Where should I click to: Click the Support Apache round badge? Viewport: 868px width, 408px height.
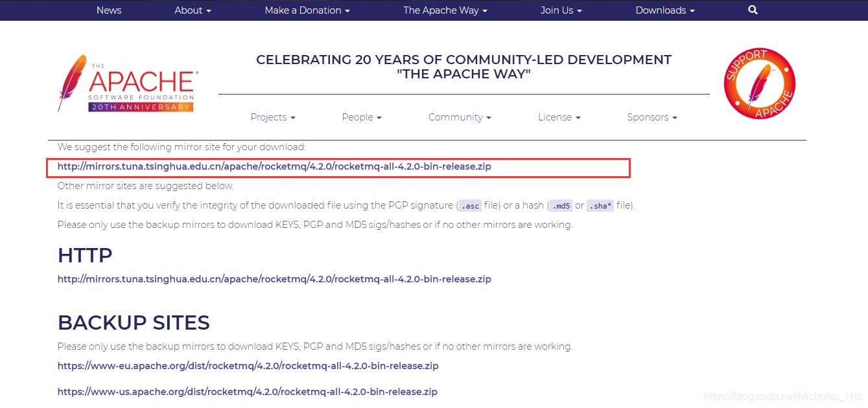759,84
